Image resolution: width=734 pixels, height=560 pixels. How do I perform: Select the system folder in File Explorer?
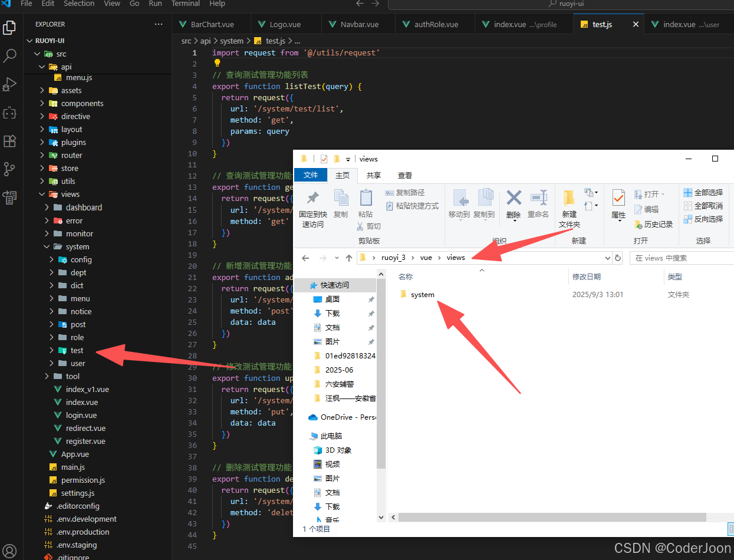point(422,295)
